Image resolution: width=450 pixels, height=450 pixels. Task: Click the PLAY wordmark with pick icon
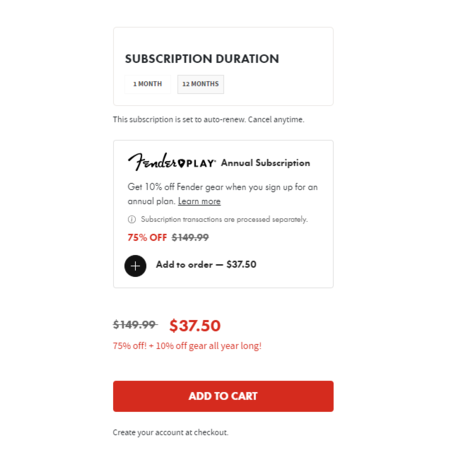197,163
